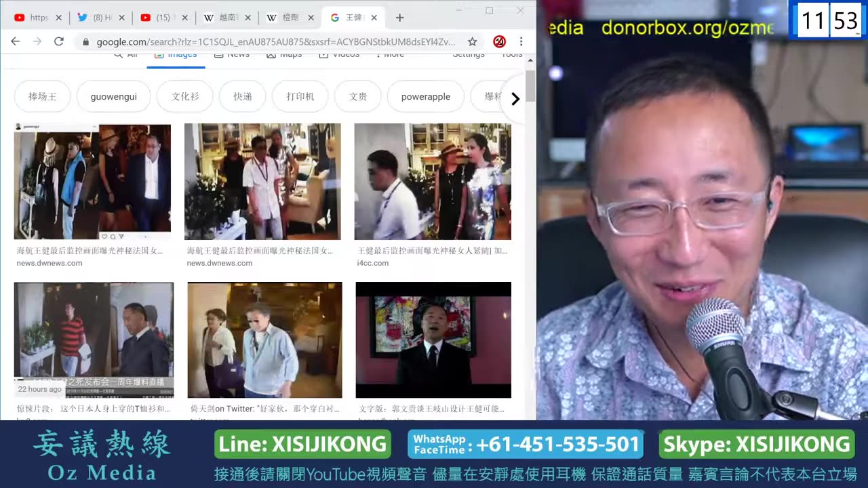The width and height of the screenshot is (868, 488).
Task: Bookmark this page with the star icon
Action: (473, 41)
